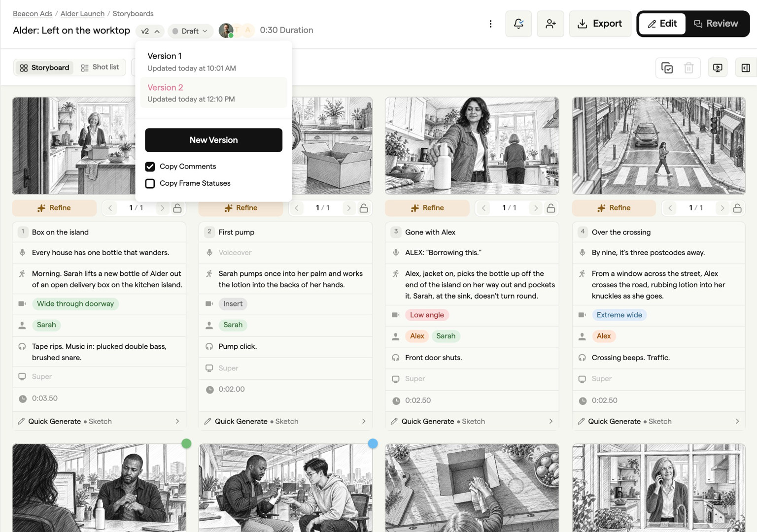Uncheck the Copy Comments checkbox
The height and width of the screenshot is (532, 757).
pyautogui.click(x=150, y=166)
